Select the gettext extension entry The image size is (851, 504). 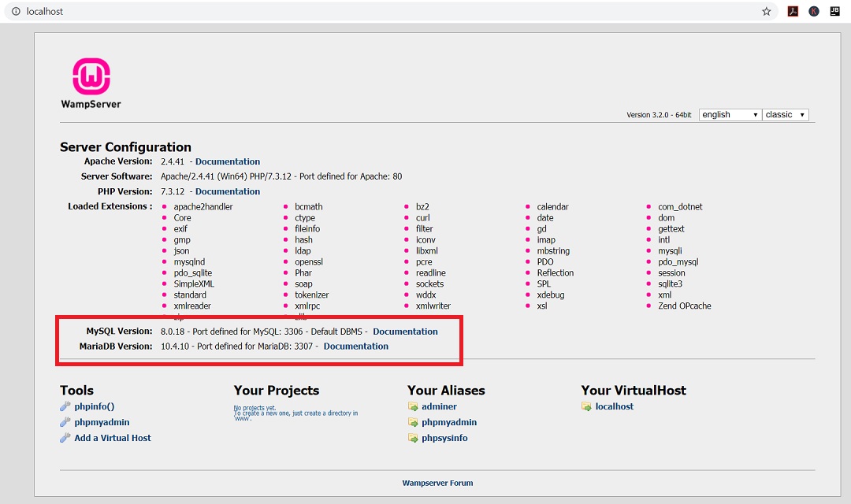(x=671, y=229)
